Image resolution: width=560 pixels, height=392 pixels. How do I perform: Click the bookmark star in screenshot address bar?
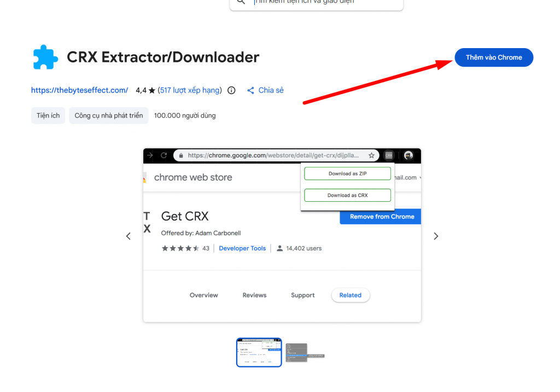click(371, 155)
